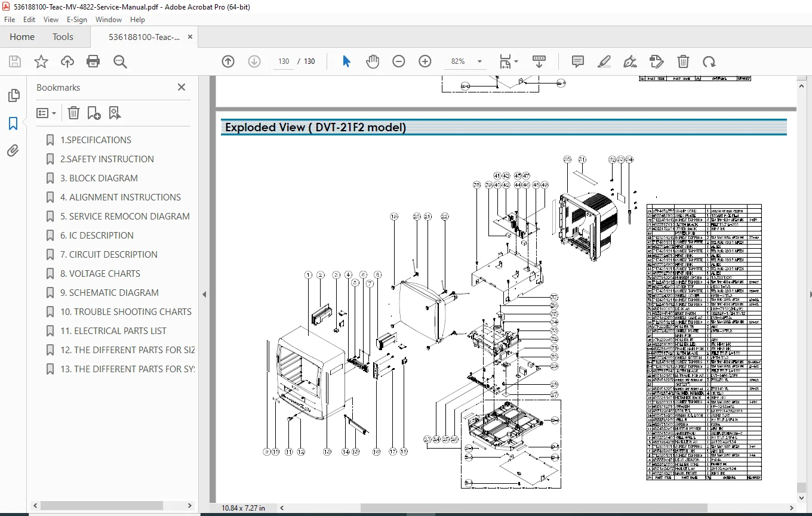This screenshot has width=812, height=516.
Task: Print the document with the printer icon
Action: (x=93, y=61)
